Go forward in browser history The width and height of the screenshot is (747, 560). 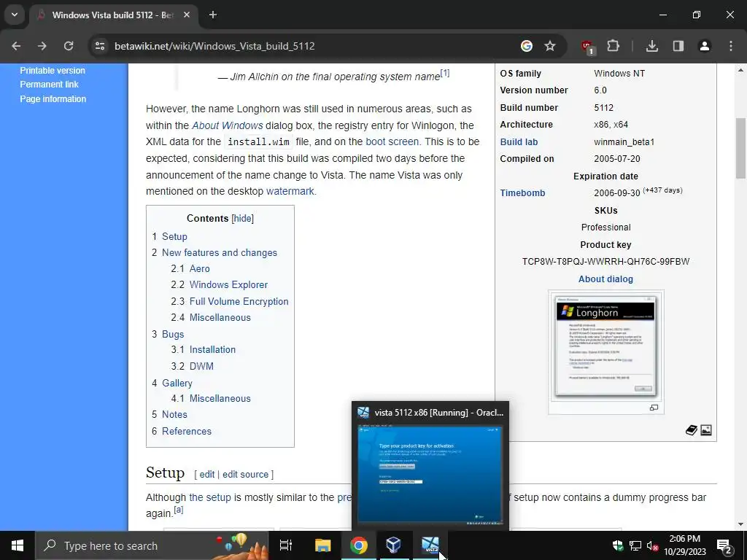[x=42, y=46]
